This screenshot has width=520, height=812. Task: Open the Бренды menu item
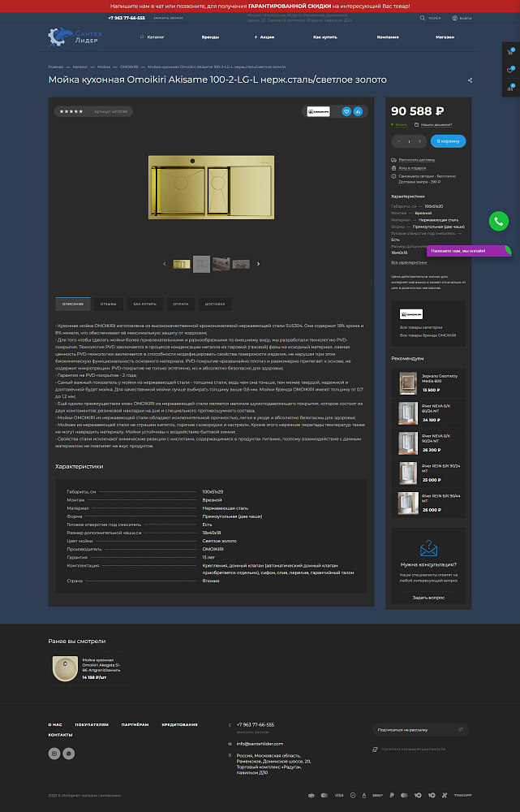pyautogui.click(x=210, y=37)
